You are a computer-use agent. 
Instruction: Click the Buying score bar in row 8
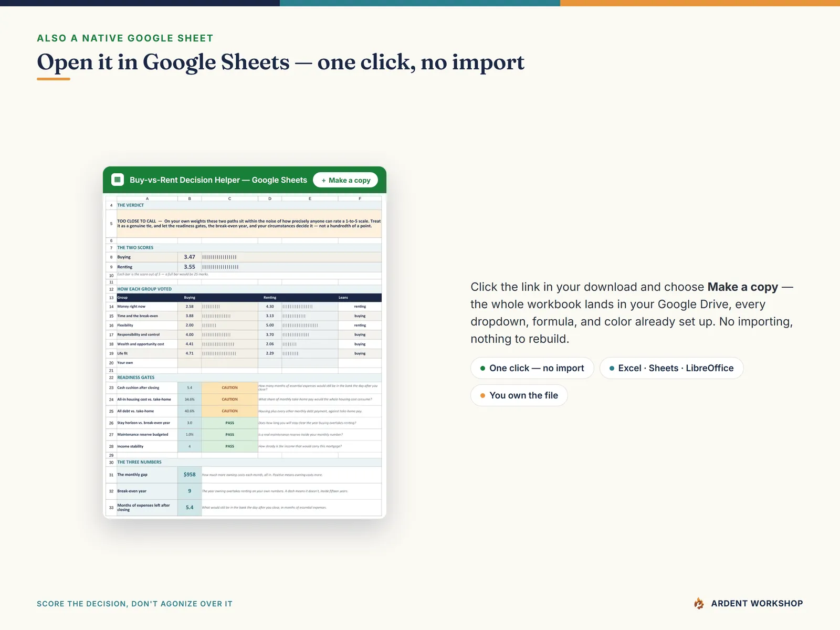(x=219, y=257)
